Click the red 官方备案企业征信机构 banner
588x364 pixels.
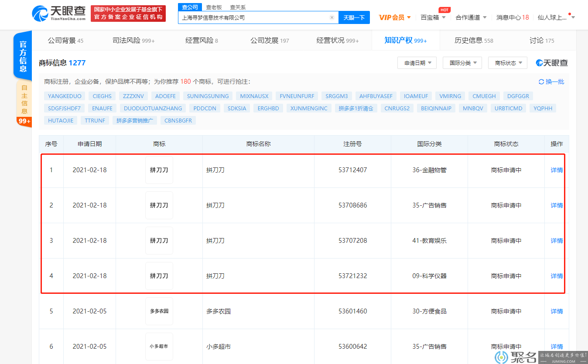click(128, 14)
